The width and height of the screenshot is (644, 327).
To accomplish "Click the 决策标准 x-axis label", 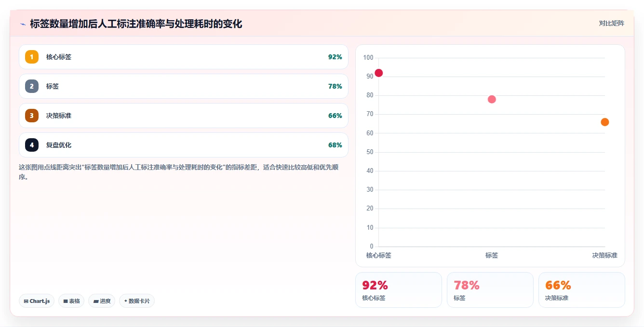I will pos(605,255).
